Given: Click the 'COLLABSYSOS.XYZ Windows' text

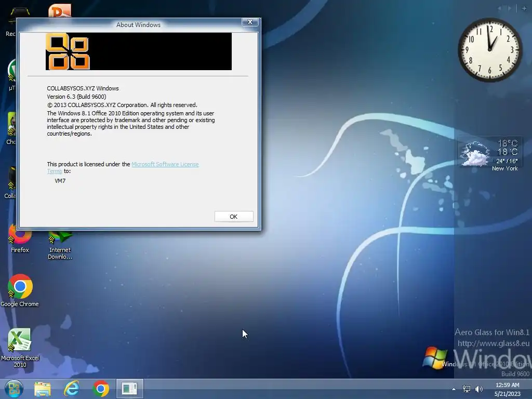Looking at the screenshot, I should point(83,88).
